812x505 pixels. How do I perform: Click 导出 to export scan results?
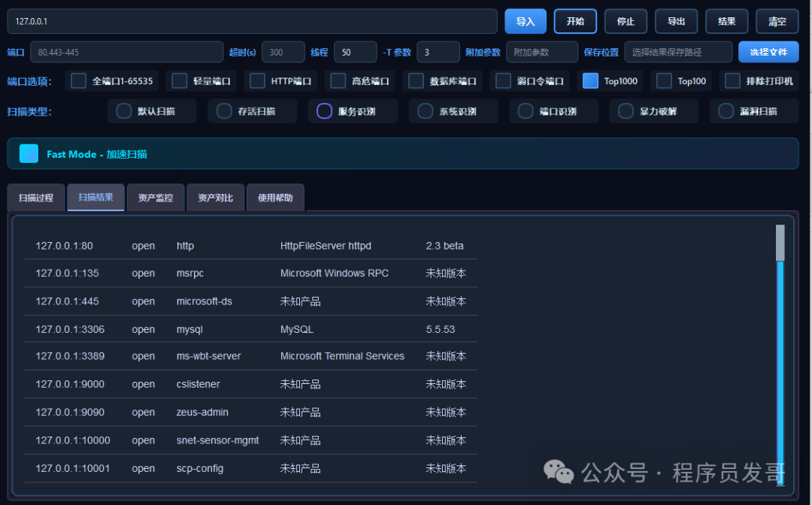[x=676, y=21]
